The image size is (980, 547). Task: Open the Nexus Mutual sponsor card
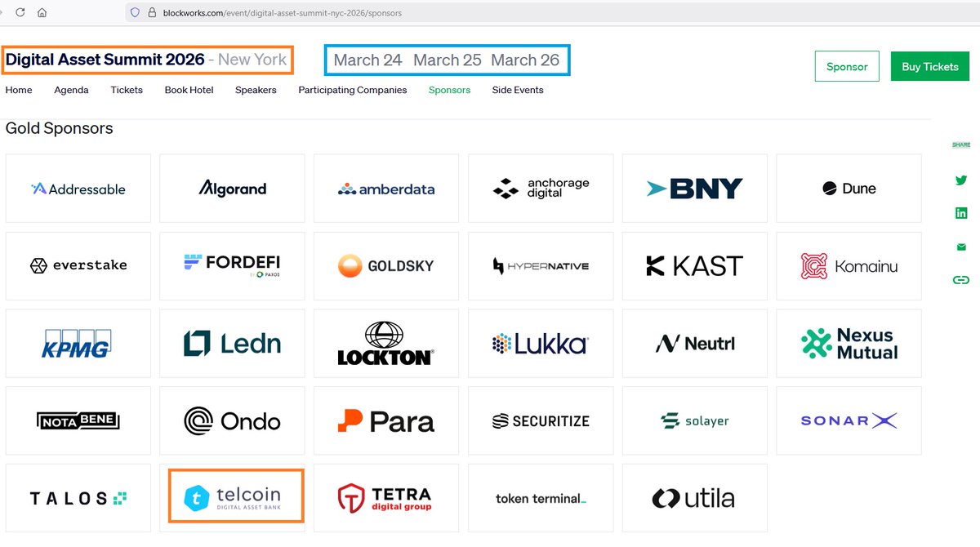pyautogui.click(x=849, y=343)
